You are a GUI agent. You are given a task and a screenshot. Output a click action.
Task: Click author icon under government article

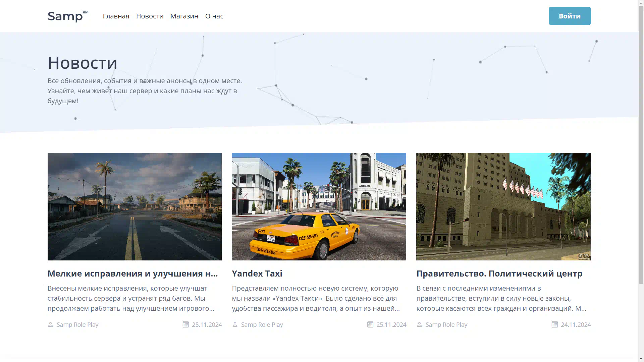tap(420, 324)
